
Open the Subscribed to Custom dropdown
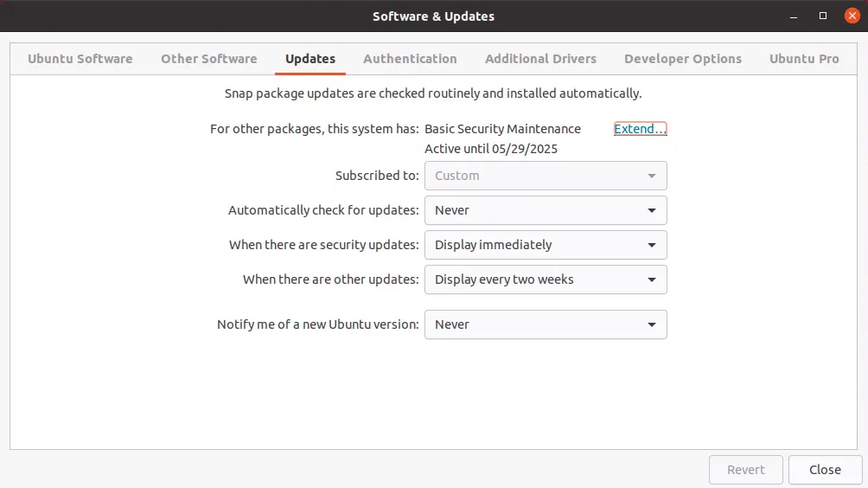click(546, 176)
